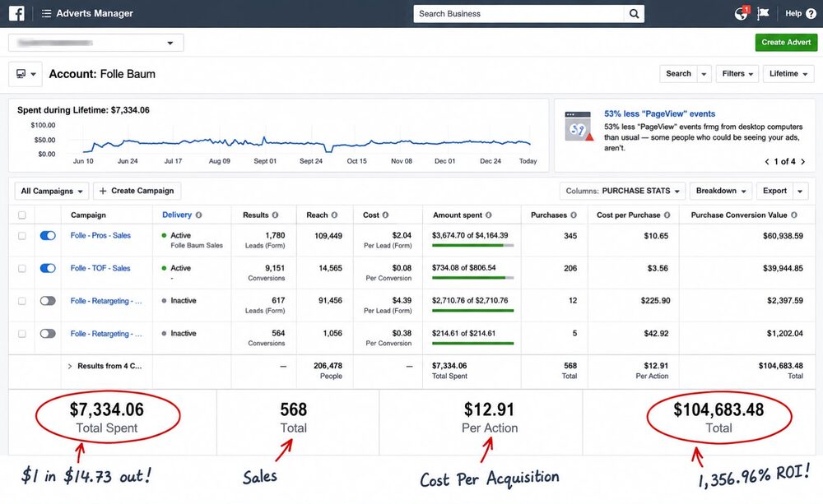Enable the Retargeting campaign with 617 leads
823x504 pixels.
[48, 301]
